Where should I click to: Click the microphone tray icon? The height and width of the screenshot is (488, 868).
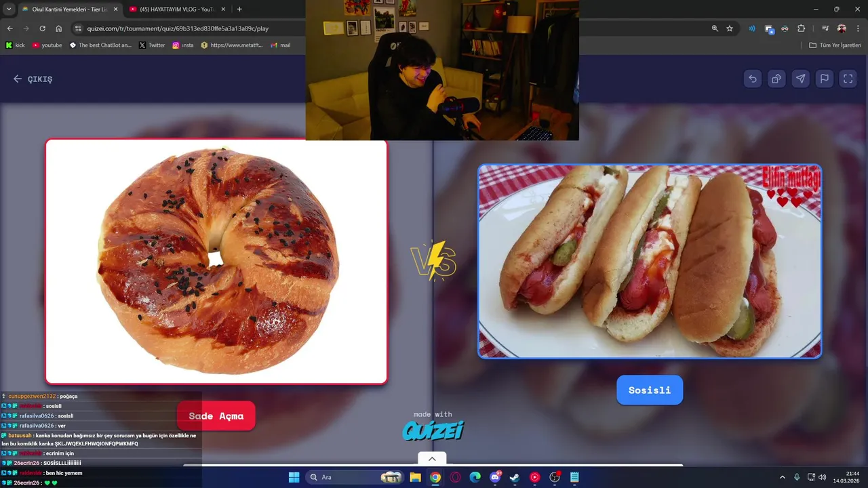[797, 477]
